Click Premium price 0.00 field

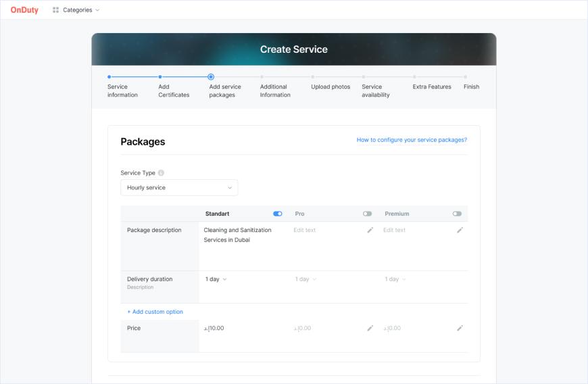tap(392, 328)
